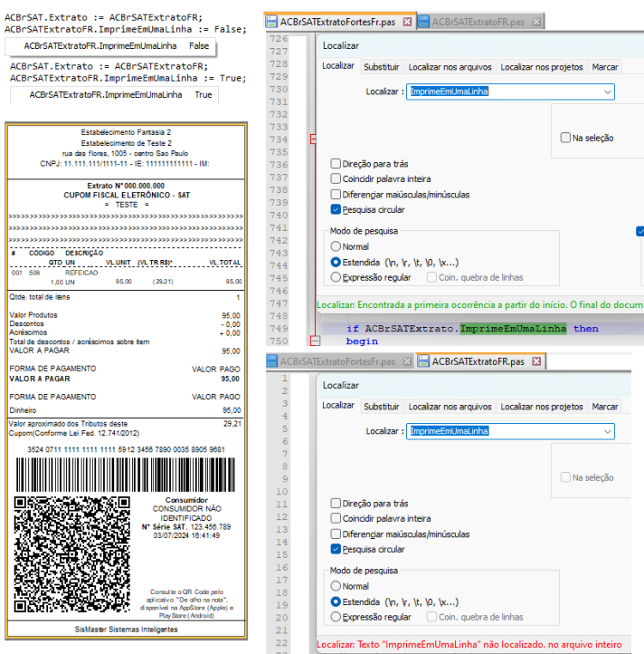This screenshot has height=654, width=644.
Task: Open Localizar nos projetos tab in top dialog
Action: coord(542,67)
